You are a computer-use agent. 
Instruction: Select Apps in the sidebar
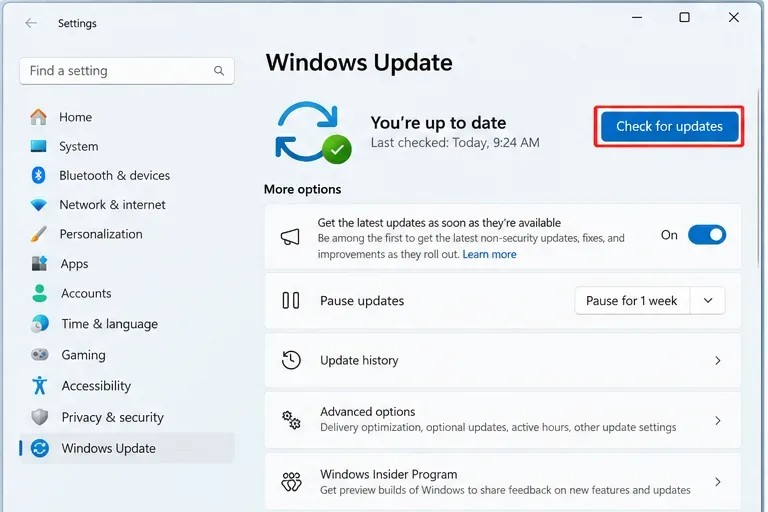127,264
